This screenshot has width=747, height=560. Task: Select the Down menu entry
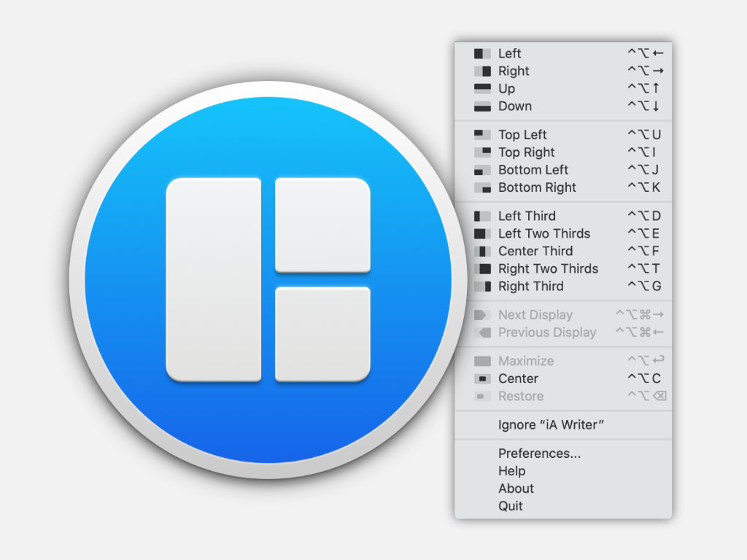click(563, 106)
